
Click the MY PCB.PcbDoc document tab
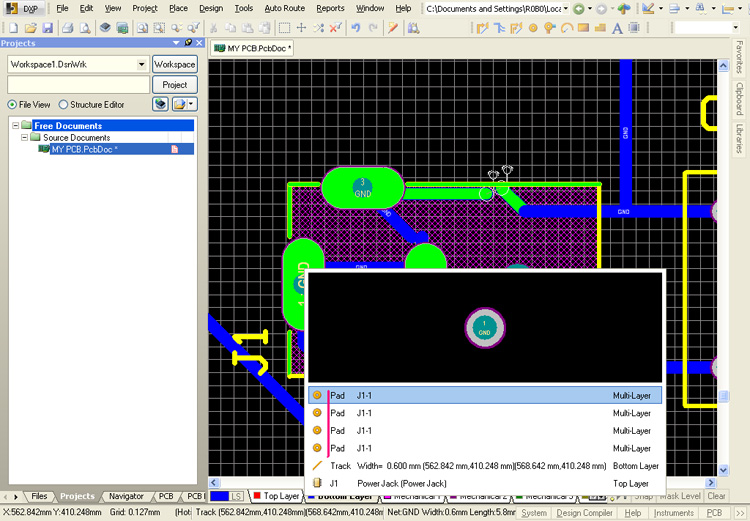pyautogui.click(x=253, y=48)
